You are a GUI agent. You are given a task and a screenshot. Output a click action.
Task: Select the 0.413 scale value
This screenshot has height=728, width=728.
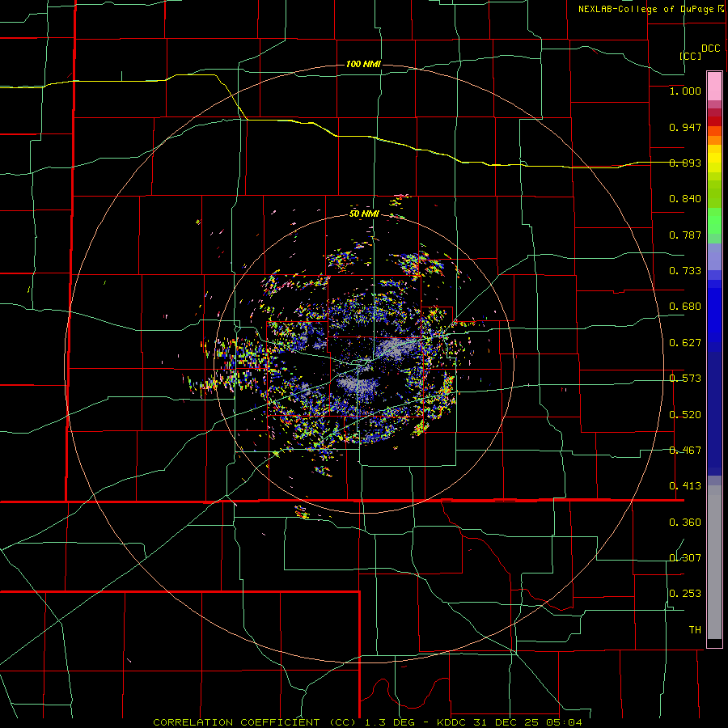click(x=685, y=486)
